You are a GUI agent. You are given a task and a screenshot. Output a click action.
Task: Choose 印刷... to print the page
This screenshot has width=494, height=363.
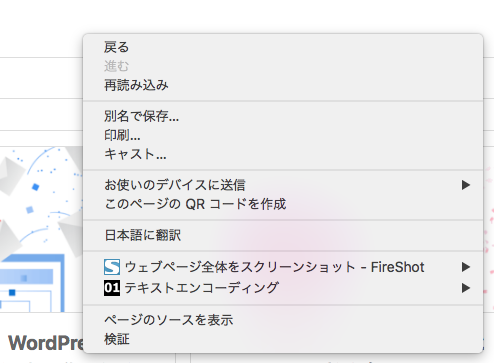pyautogui.click(x=283, y=135)
